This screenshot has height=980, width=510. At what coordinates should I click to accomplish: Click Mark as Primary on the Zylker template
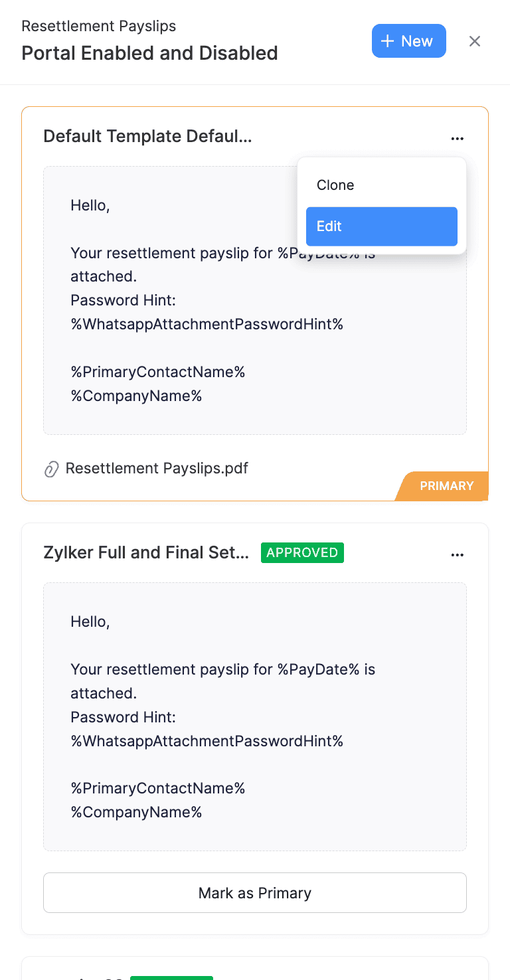(x=254, y=892)
